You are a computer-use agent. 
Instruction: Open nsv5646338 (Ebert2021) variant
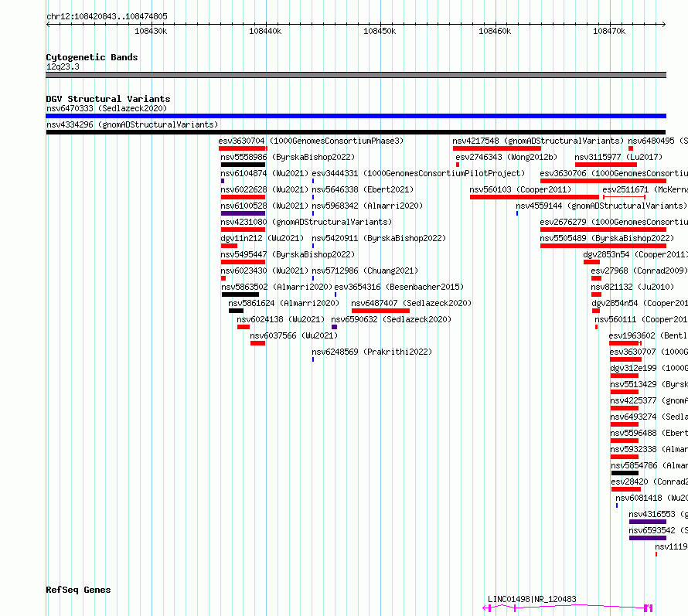(x=363, y=189)
